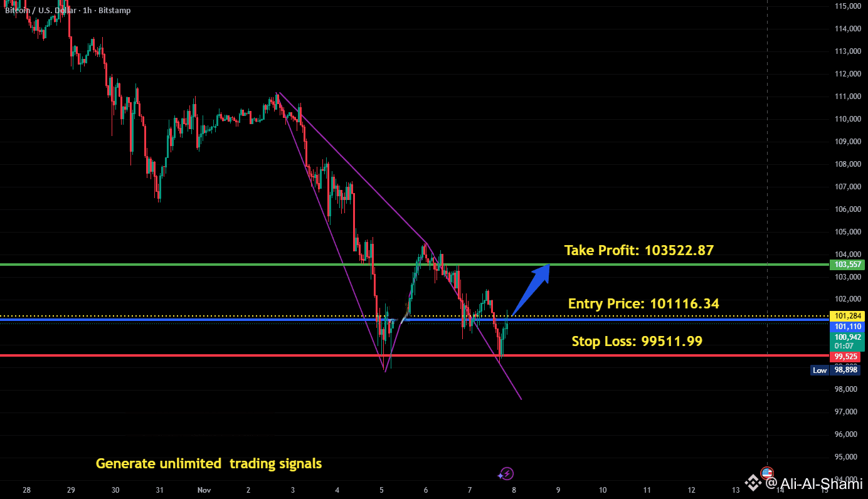
Task: Select the Stop Loss: 99511.99 label
Action: coord(637,342)
